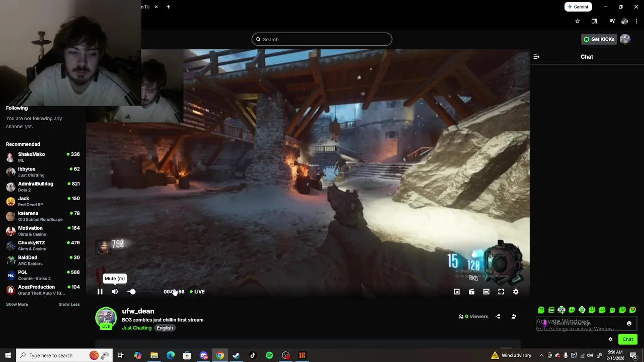
Task: Open the emoji picker in chat input
Action: [x=629, y=324]
